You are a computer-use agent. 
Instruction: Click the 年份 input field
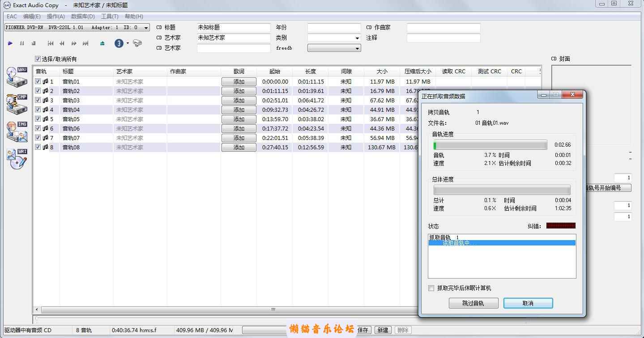click(334, 28)
